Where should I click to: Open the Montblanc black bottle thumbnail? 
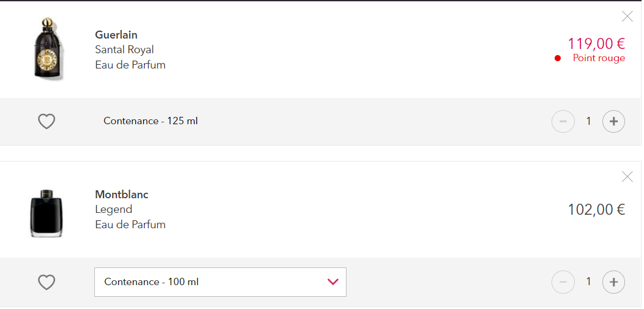46,214
